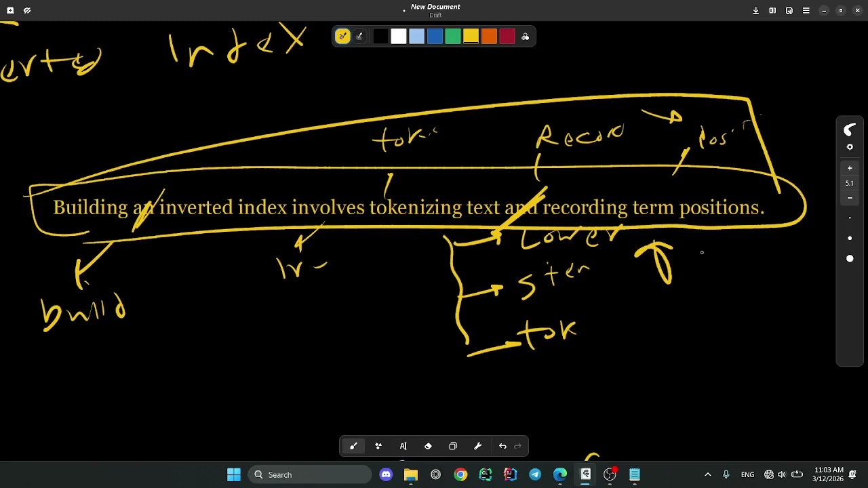This screenshot has height=488, width=868.
Task: Select the Eraser tool
Action: [x=428, y=446]
